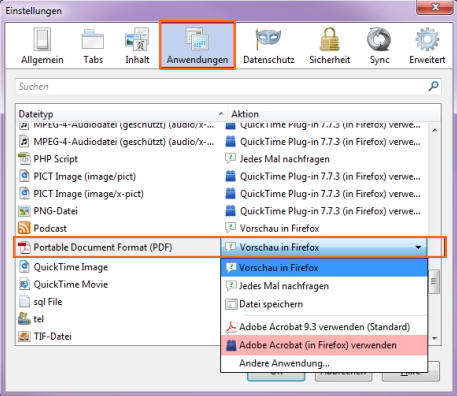Viewport: 457px width, 396px height.
Task: Open the Erweitert pane with gear icon
Action: 427,46
